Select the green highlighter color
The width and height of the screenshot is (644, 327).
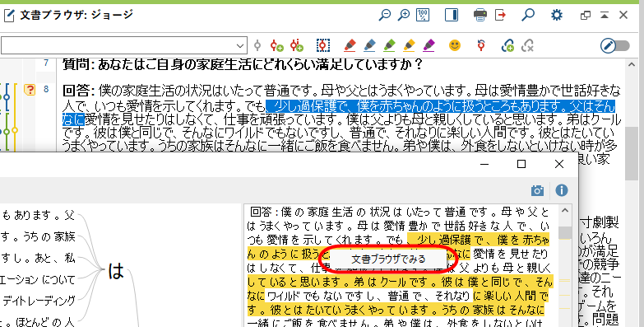click(x=389, y=45)
